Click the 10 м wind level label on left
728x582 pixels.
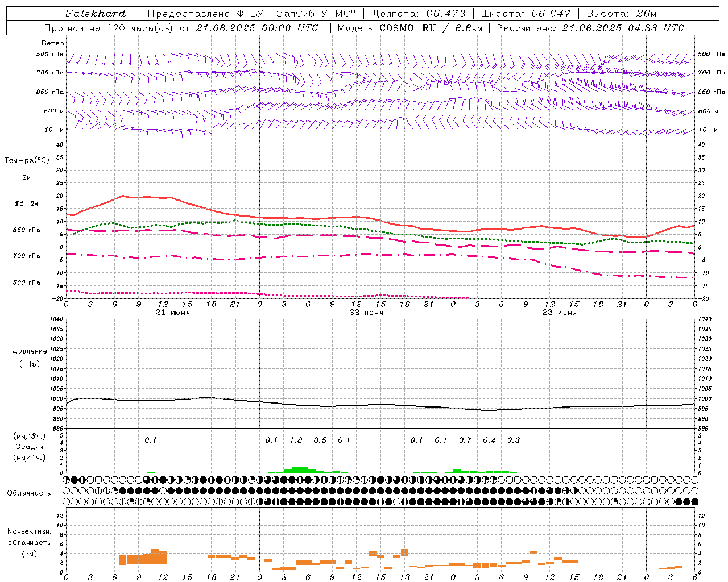coord(55,130)
